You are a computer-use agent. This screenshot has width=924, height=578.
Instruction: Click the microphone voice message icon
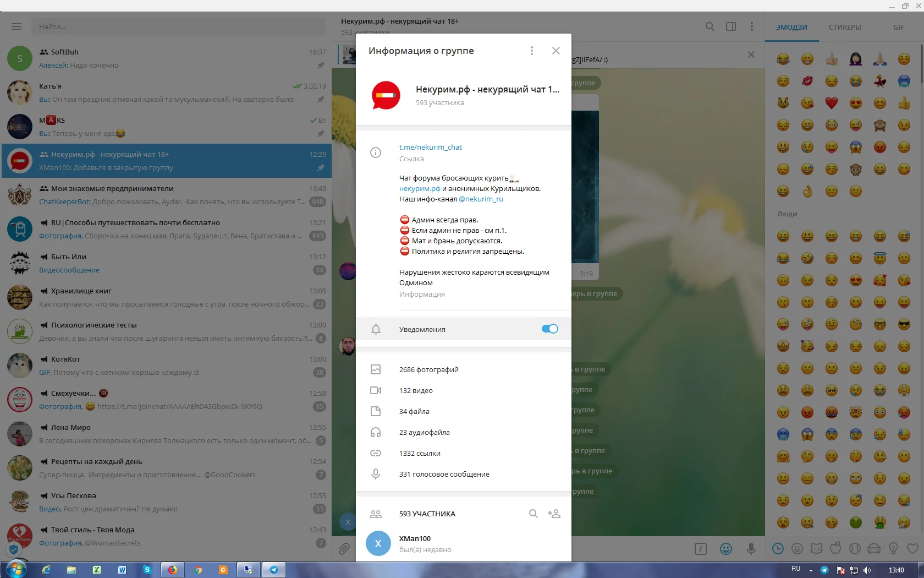751,549
